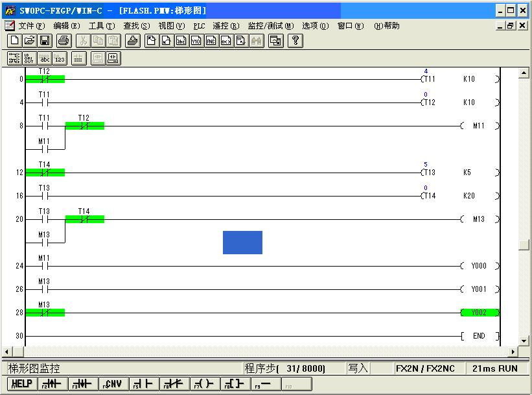This screenshot has width=532, height=395.
Task: Click the abc comment display toolbar icon
Action: pos(45,58)
